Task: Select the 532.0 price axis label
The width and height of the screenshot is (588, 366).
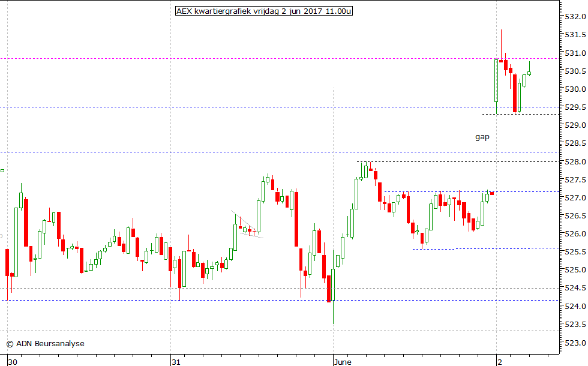Action: point(575,17)
